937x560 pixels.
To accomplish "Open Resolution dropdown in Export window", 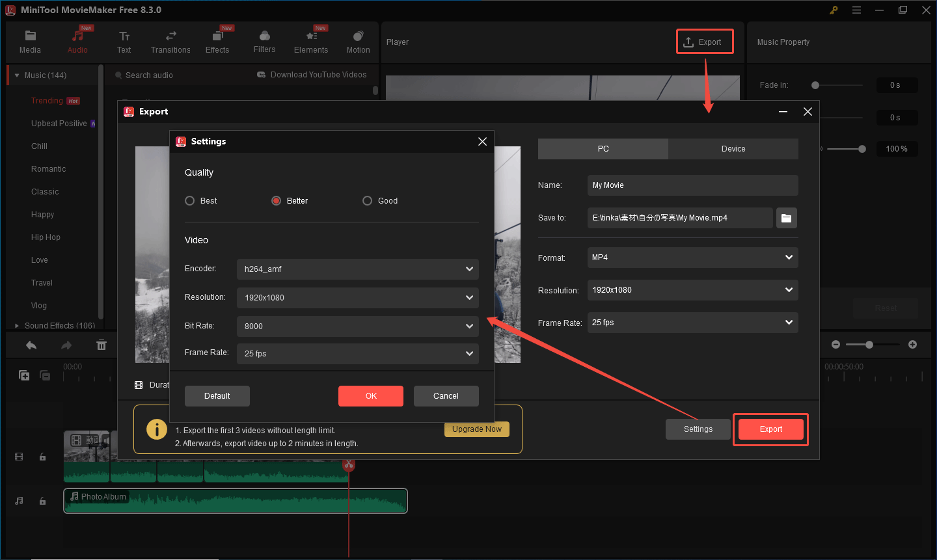I will click(693, 290).
